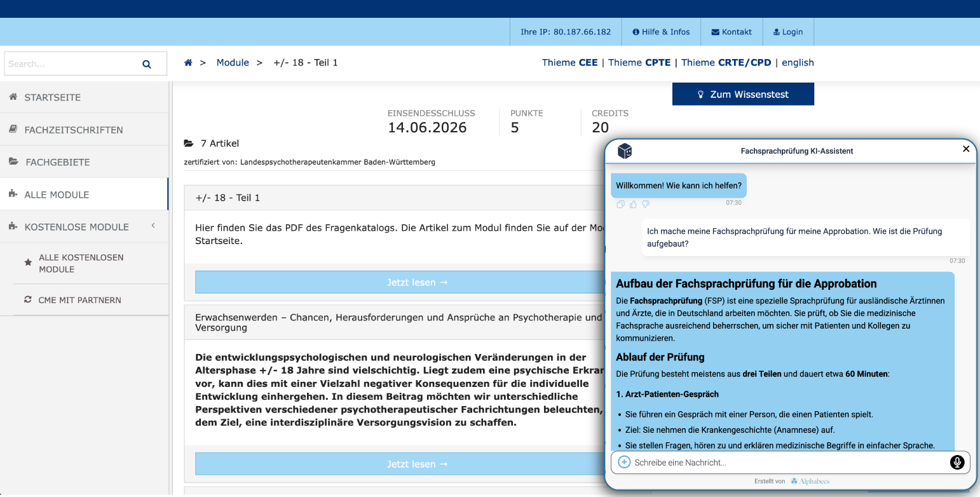Click the 1. Arzt-Patienten-Gespräch chat text
980x497 pixels.
click(667, 395)
